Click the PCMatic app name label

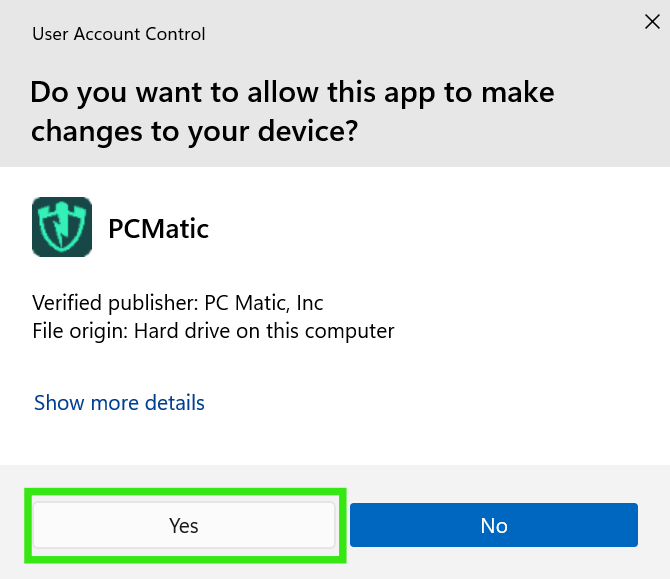pos(159,229)
